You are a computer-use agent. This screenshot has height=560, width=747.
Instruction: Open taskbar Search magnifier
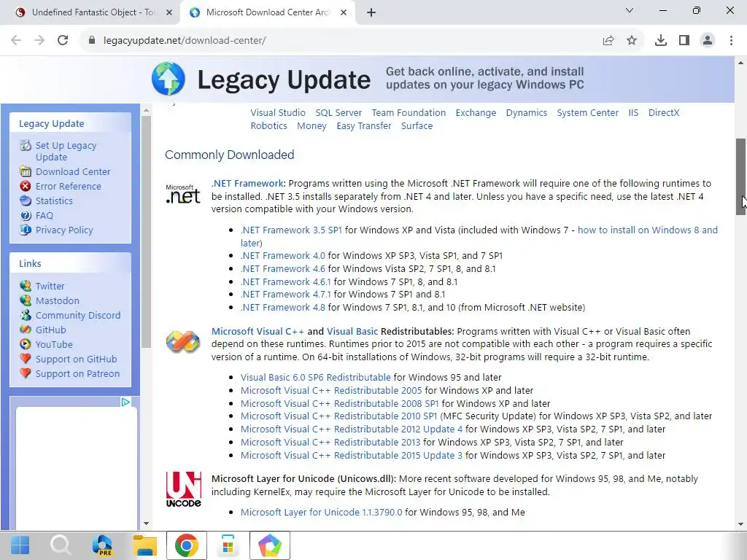click(x=61, y=545)
